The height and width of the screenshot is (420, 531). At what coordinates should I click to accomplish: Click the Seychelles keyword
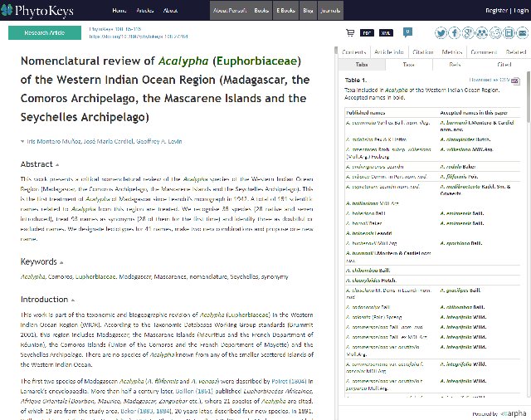[x=244, y=276]
